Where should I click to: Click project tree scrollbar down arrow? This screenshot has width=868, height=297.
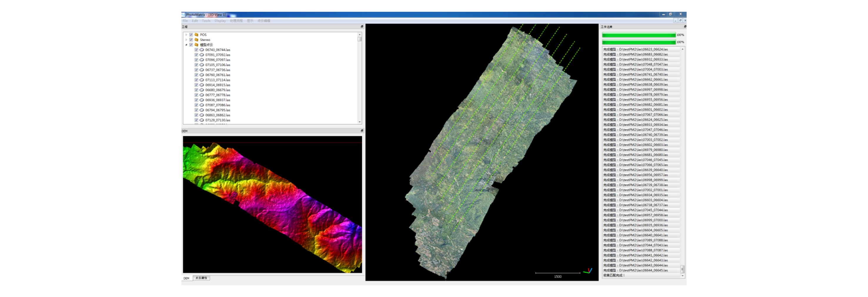coord(359,122)
